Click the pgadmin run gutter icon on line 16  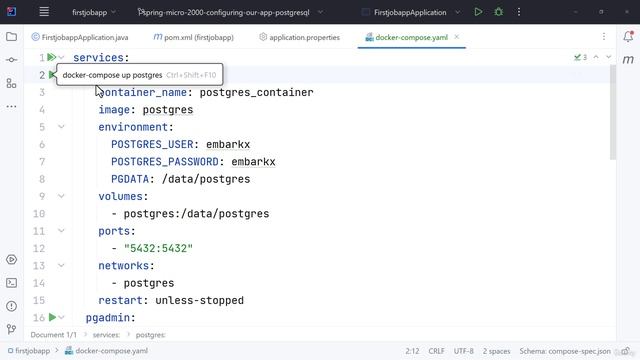(x=52, y=317)
